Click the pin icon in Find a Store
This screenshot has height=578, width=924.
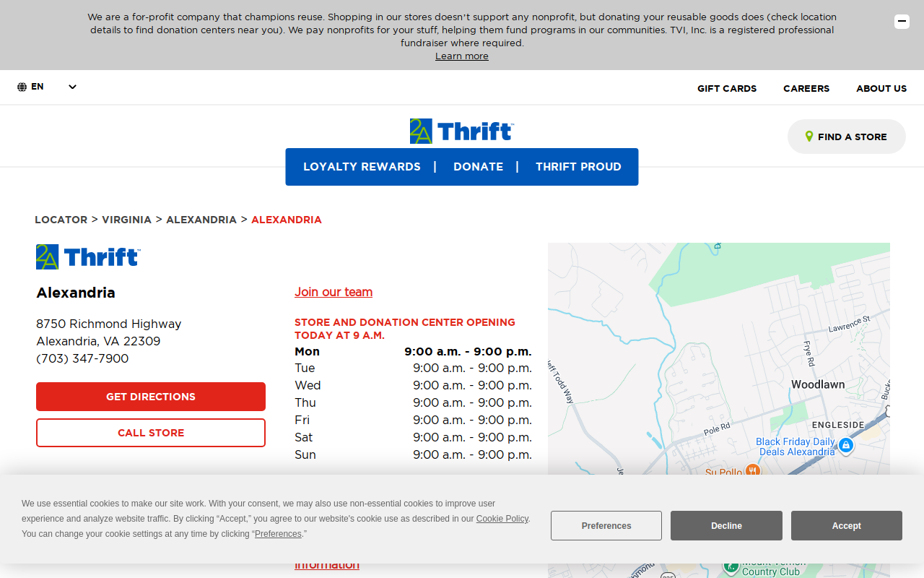pyautogui.click(x=809, y=137)
